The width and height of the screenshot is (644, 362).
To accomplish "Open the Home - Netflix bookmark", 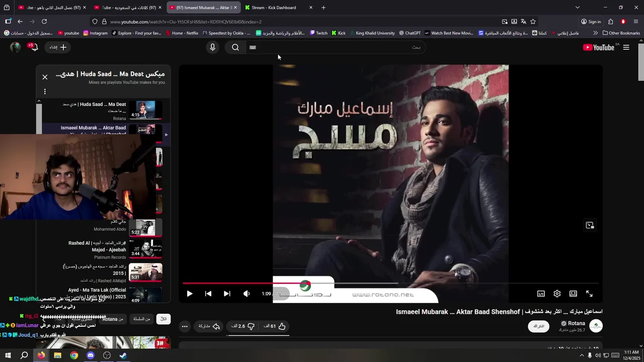I will pyautogui.click(x=182, y=33).
